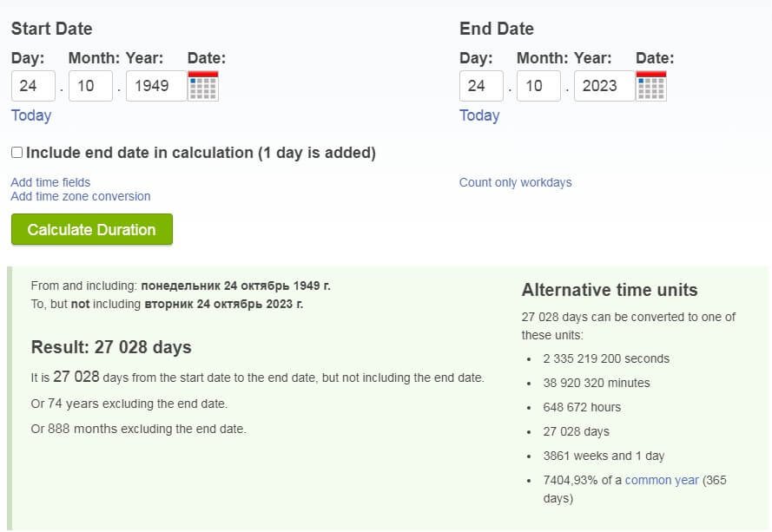Focus the Start Date year field
This screenshot has width=772, height=532.
(155, 86)
